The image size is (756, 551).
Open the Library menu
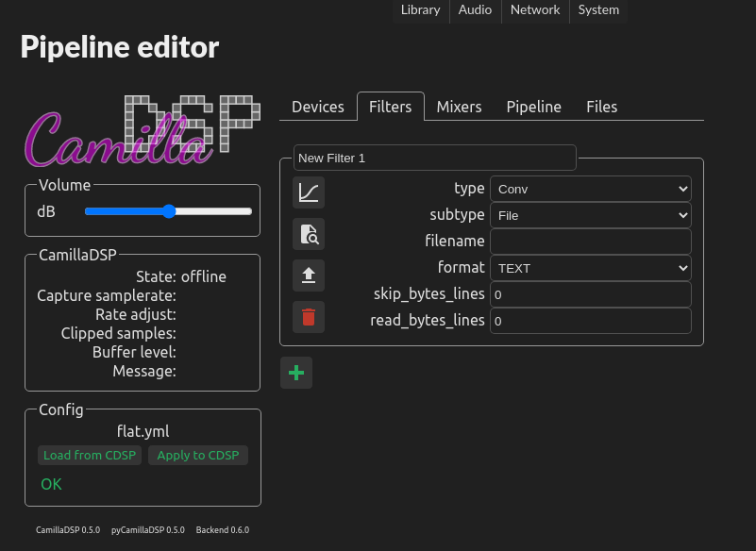coord(420,10)
